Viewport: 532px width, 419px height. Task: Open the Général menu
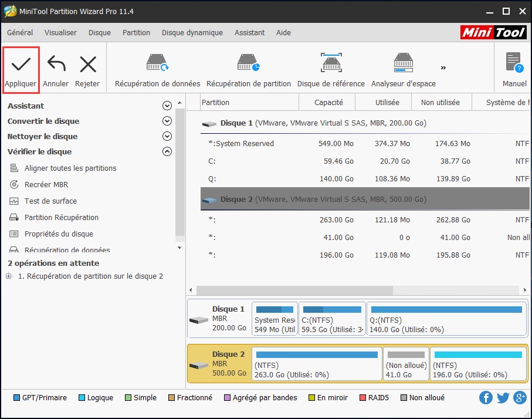pyautogui.click(x=20, y=33)
